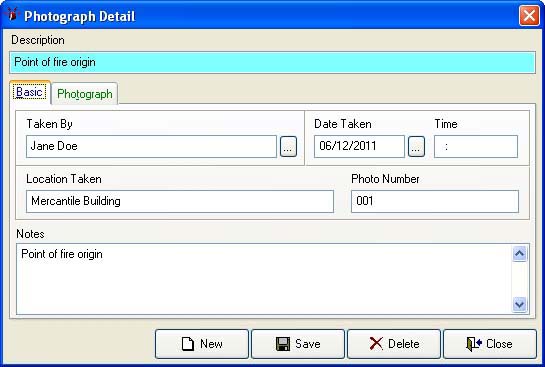Image resolution: width=545 pixels, height=367 pixels.
Task: Click the application icon in the title bar
Action: tap(12, 15)
